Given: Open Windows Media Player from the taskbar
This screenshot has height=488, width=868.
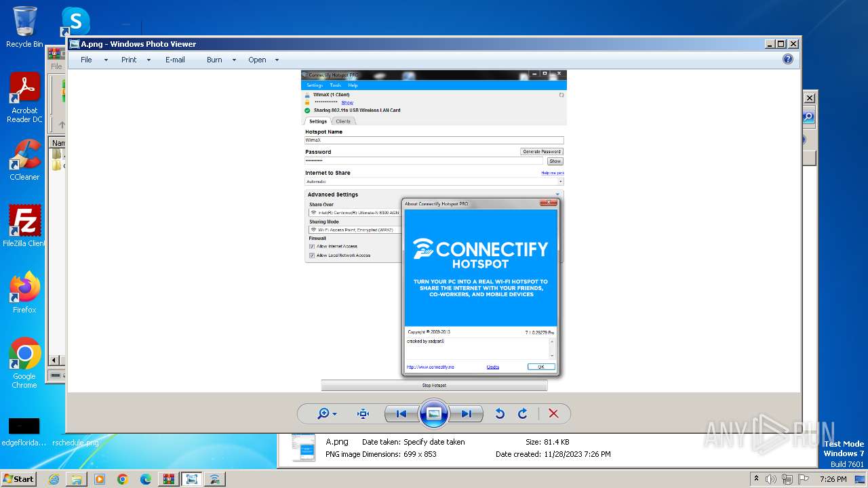Looking at the screenshot, I should tap(100, 479).
